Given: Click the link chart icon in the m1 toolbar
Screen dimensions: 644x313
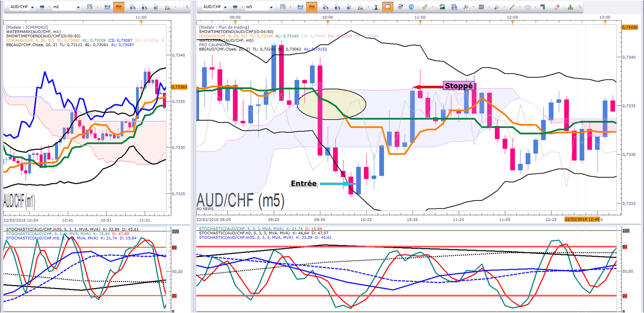Looking at the screenshot, I should click(42, 7).
